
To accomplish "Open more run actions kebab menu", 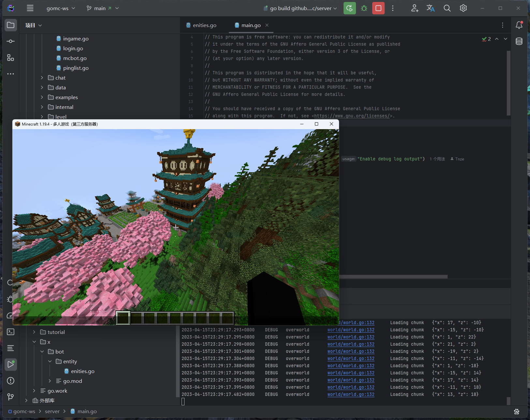I will [x=393, y=8].
